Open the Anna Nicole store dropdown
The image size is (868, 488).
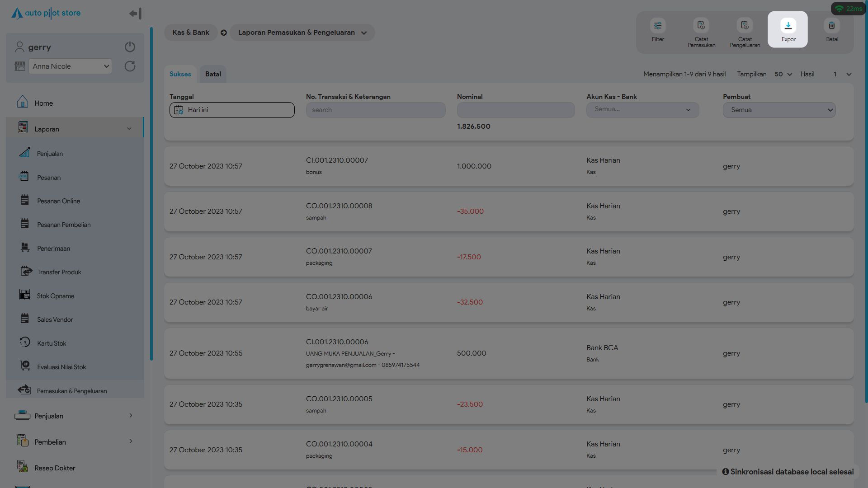pos(70,66)
